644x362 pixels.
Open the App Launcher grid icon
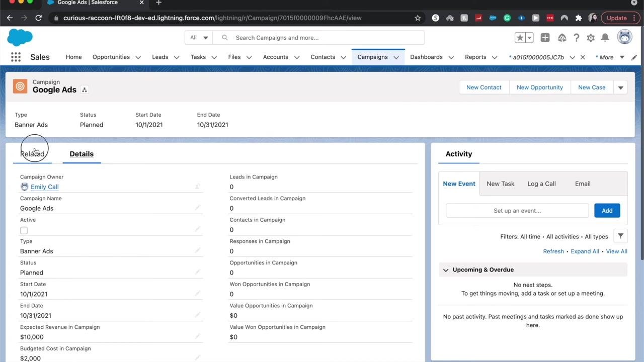coord(16,57)
